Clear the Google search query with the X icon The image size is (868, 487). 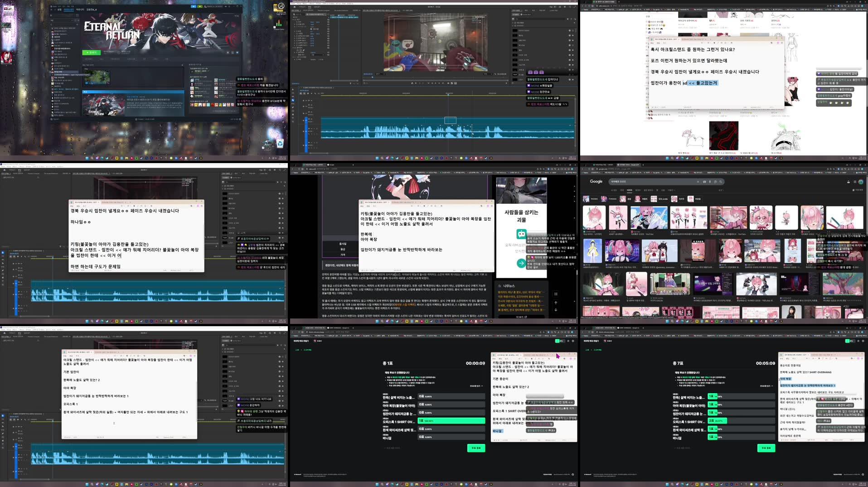coord(698,182)
